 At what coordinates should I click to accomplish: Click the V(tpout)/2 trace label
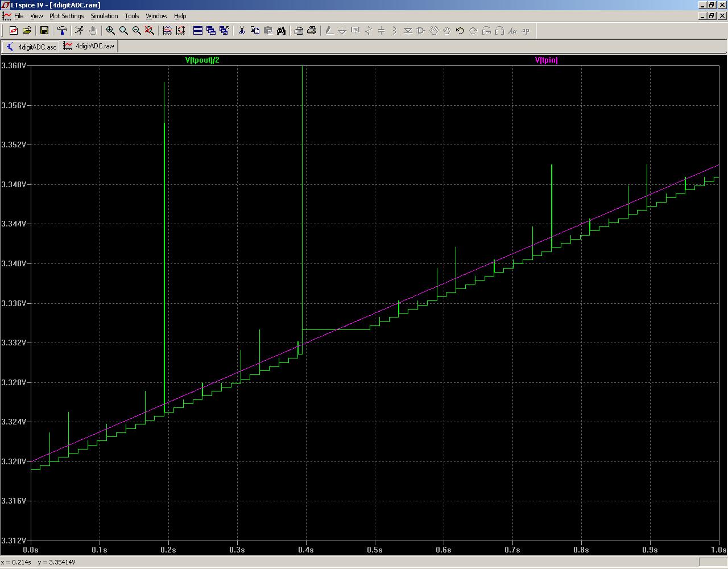(x=202, y=60)
